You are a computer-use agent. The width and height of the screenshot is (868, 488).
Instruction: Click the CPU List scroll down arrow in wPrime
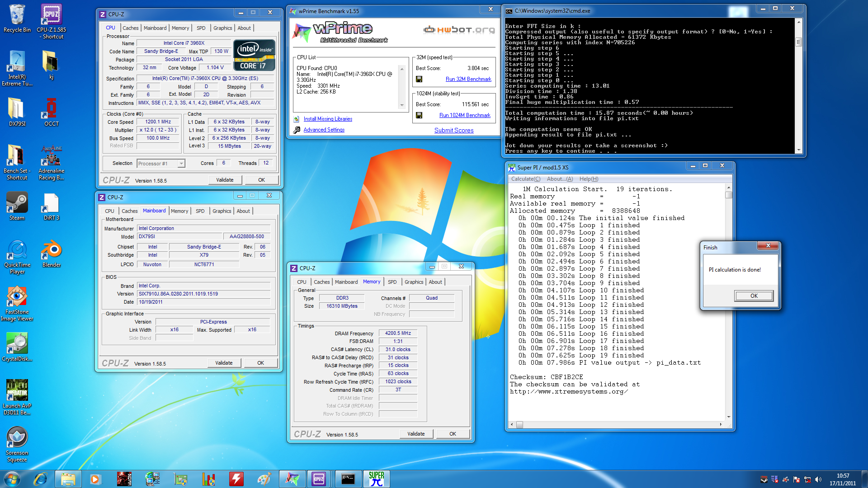pyautogui.click(x=402, y=105)
